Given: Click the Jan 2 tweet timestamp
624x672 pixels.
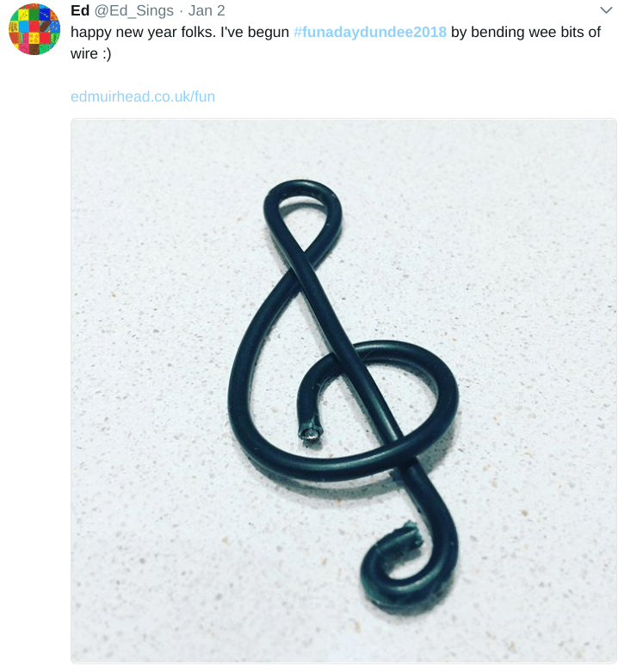Looking at the screenshot, I should coord(207,10).
